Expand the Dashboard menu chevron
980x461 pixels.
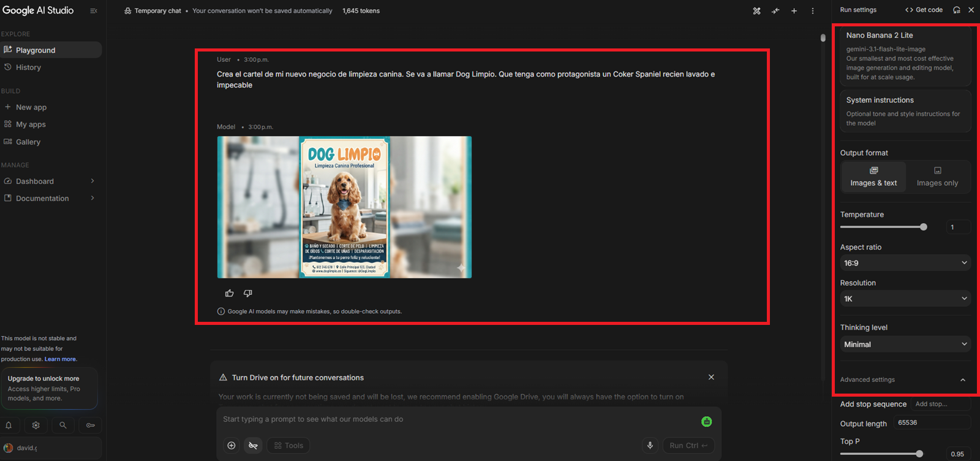point(92,181)
